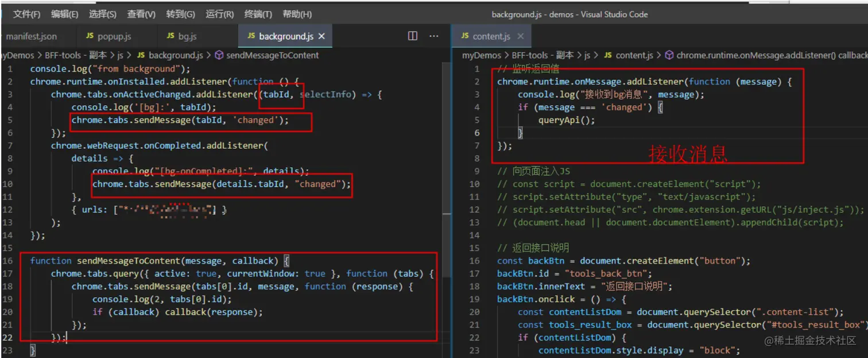Click line number 9 in content.js
The width and height of the screenshot is (868, 358).
pyautogui.click(x=476, y=171)
